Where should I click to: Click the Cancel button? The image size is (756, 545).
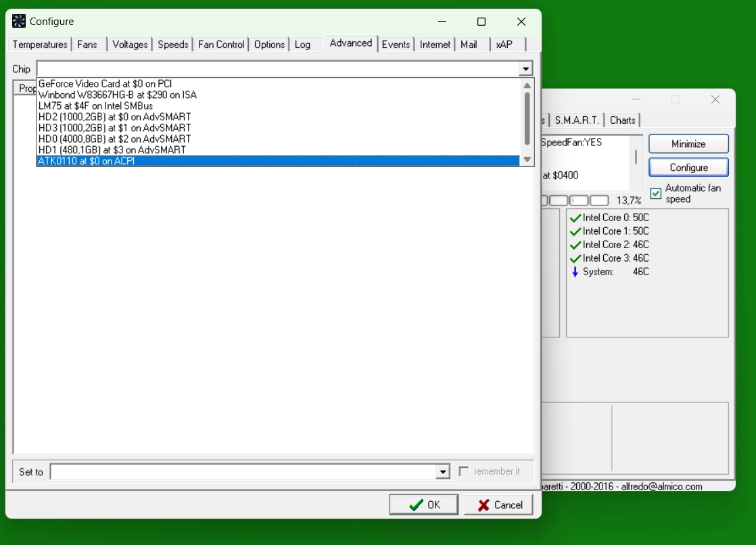pyautogui.click(x=498, y=505)
